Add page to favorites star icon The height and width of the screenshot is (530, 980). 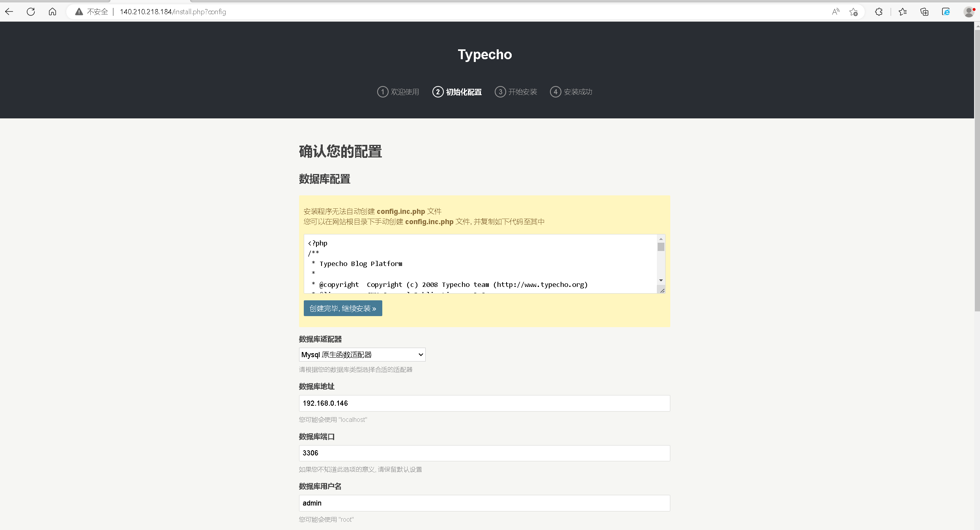pyautogui.click(x=854, y=12)
